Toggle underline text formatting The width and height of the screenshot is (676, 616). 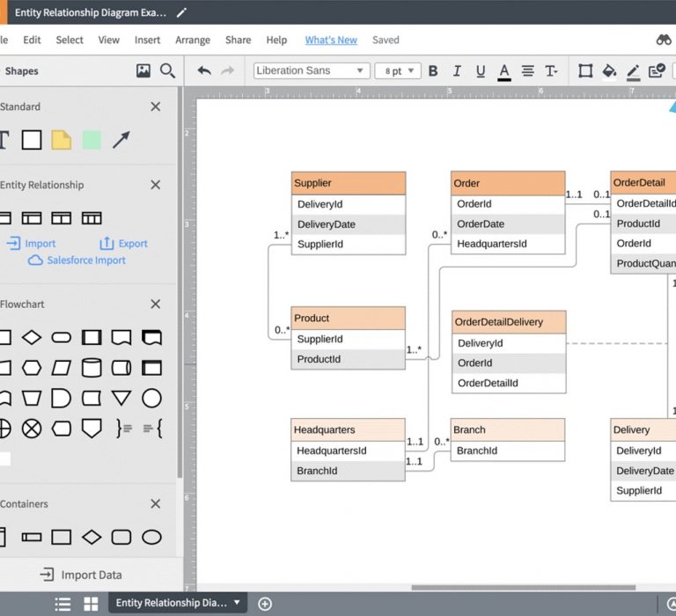point(480,71)
